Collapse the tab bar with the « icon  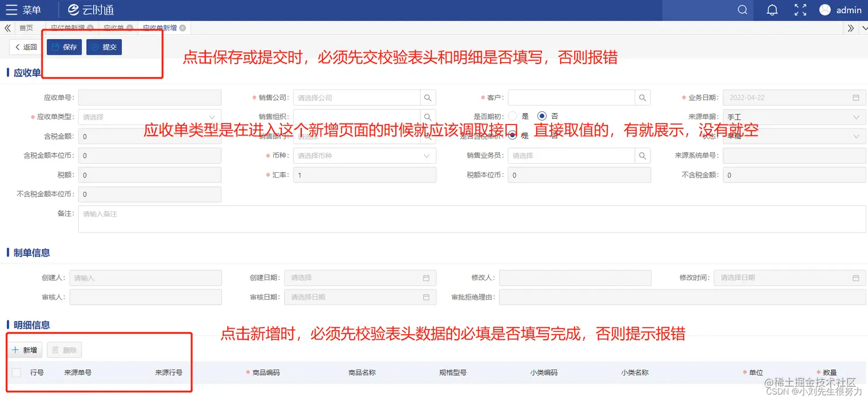point(7,28)
